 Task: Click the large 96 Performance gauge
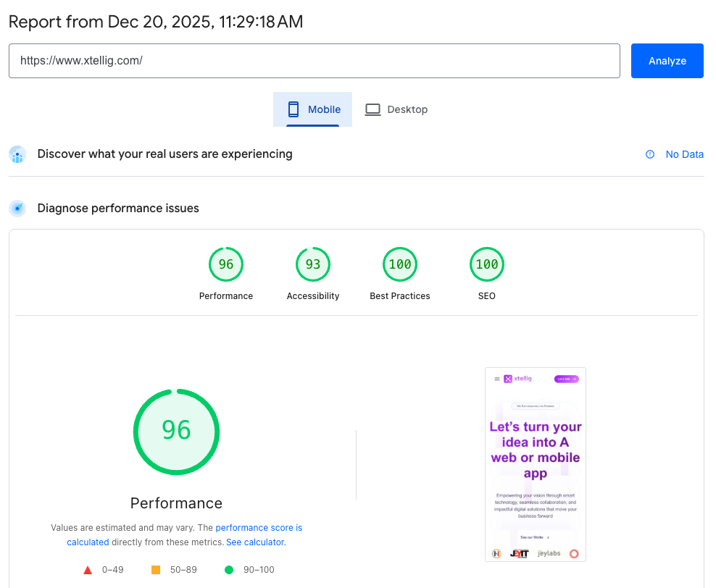[176, 432]
